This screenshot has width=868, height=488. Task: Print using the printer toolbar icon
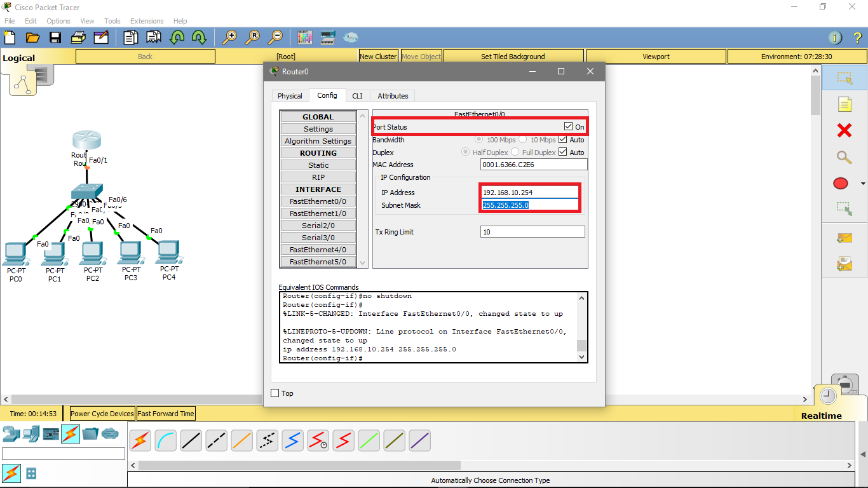click(79, 37)
